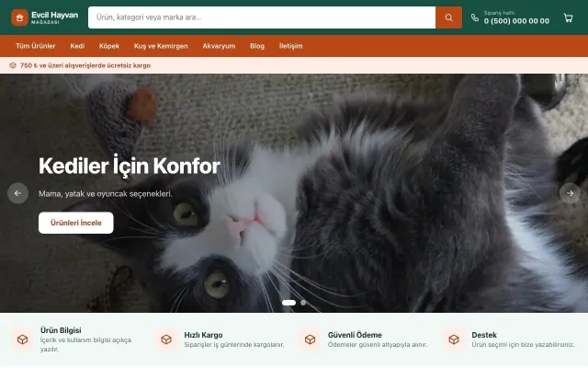588x368 pixels.
Task: Click the Destek title
Action: click(x=484, y=335)
